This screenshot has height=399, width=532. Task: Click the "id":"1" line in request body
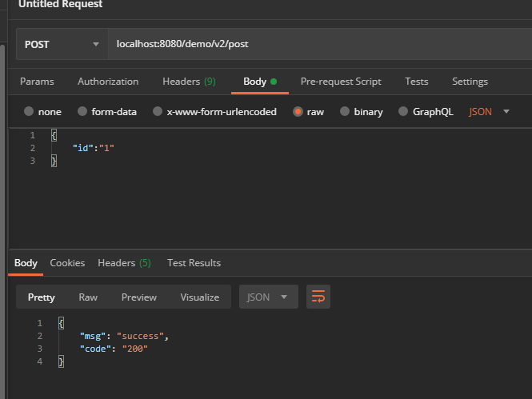tap(94, 148)
